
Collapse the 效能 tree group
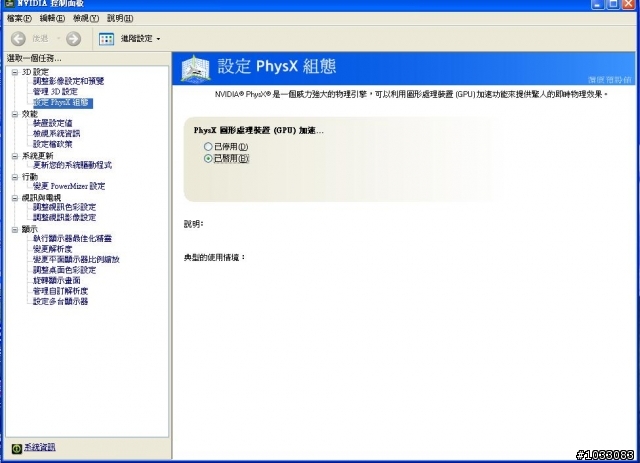(15, 114)
